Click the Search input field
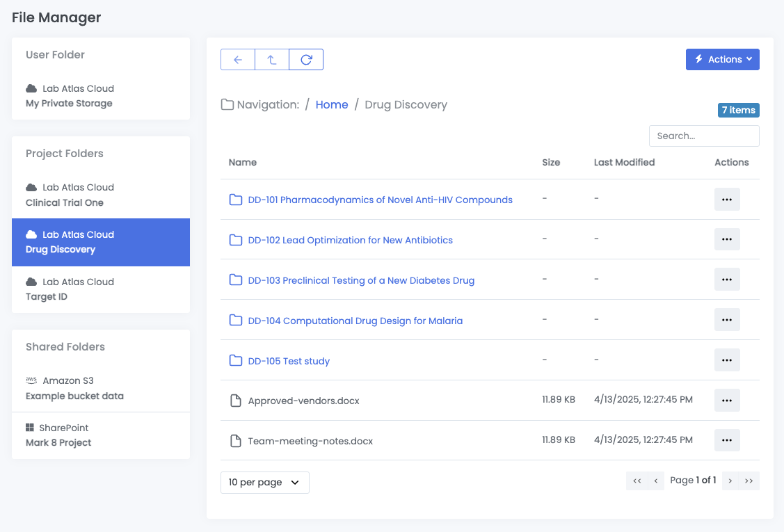This screenshot has height=532, width=784. tap(703, 136)
